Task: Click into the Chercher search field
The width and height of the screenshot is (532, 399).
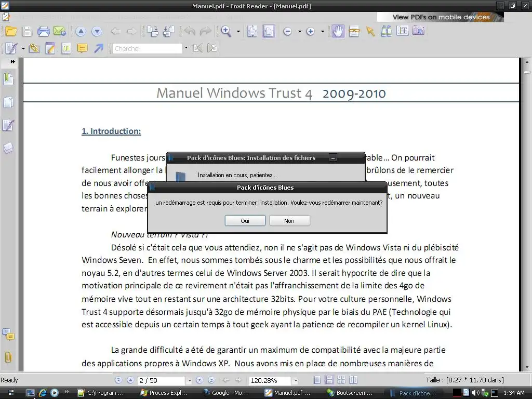Action: click(x=148, y=48)
